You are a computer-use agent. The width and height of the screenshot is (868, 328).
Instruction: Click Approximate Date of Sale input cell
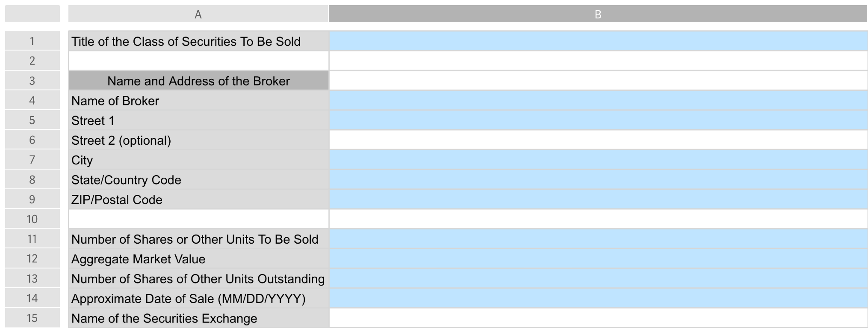(x=598, y=298)
